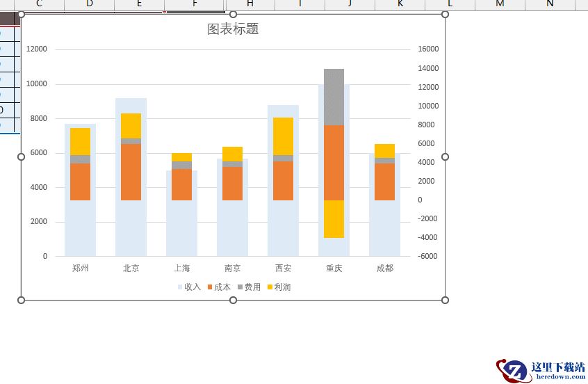Click column header H
Image resolution: width=588 pixels, height=384 pixels.
click(250, 4)
